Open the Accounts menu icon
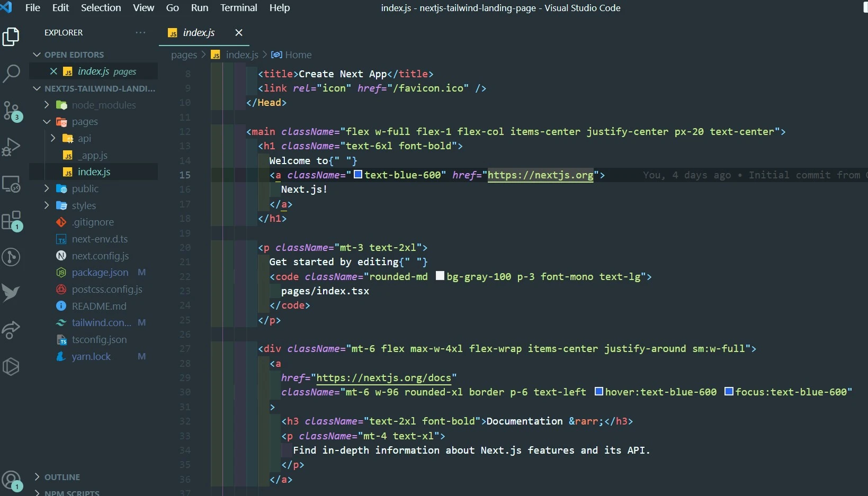 pos(11,481)
